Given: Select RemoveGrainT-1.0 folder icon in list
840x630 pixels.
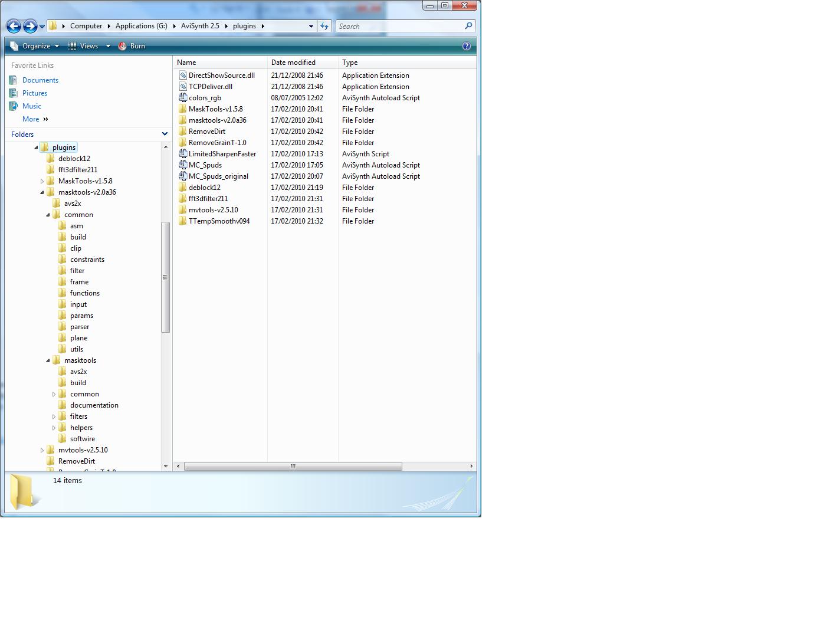Looking at the screenshot, I should [183, 143].
